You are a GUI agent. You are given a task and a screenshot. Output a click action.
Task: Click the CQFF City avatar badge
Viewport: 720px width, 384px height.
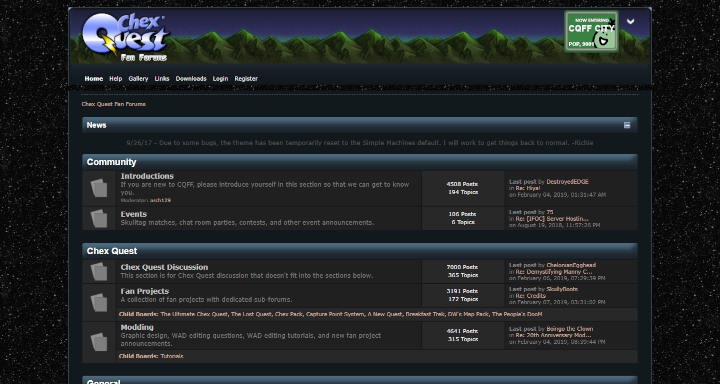click(x=591, y=31)
